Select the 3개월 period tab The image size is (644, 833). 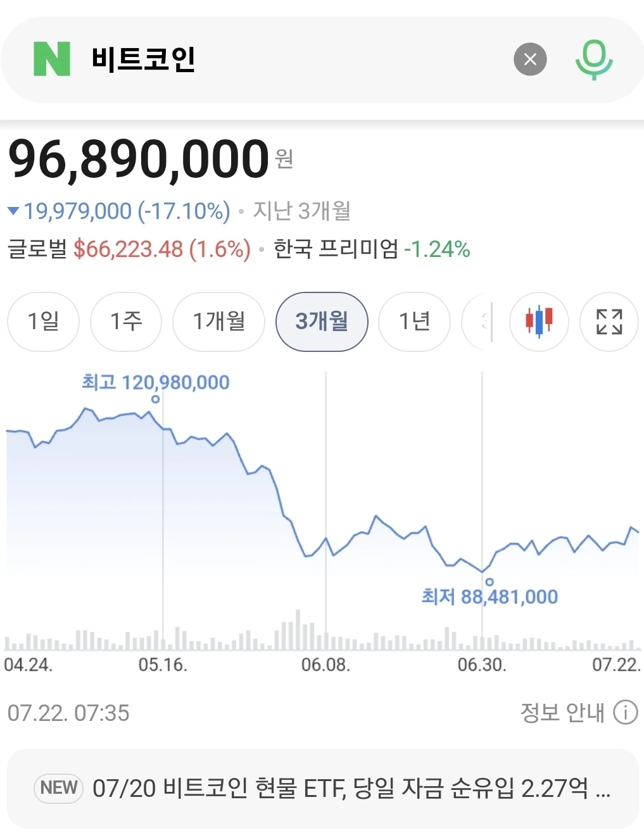322,322
